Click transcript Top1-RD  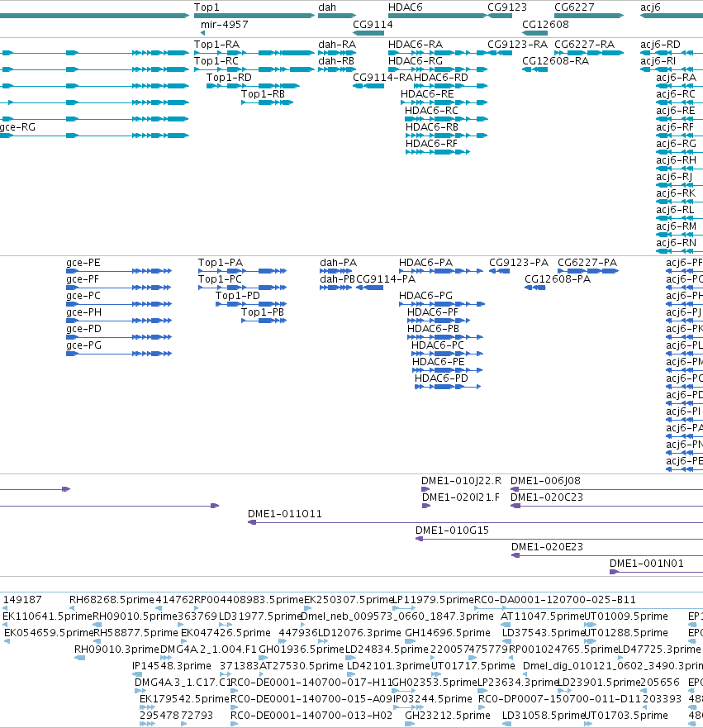click(253, 86)
